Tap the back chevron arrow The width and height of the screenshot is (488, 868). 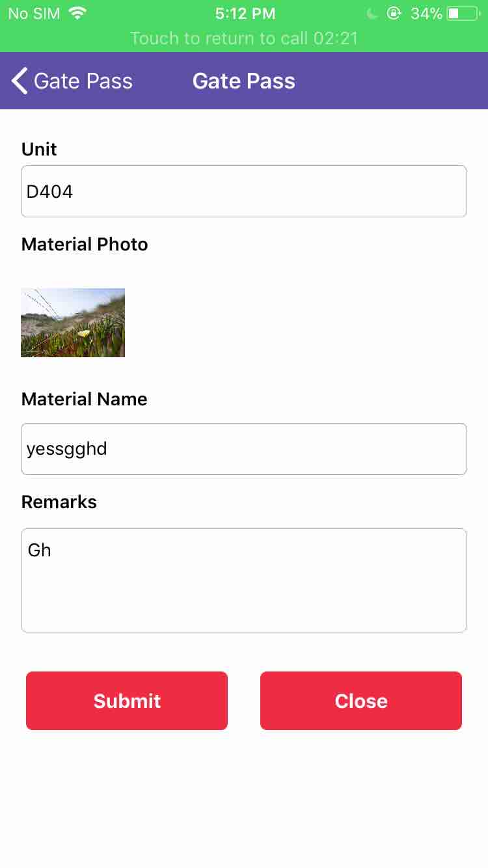[20, 81]
